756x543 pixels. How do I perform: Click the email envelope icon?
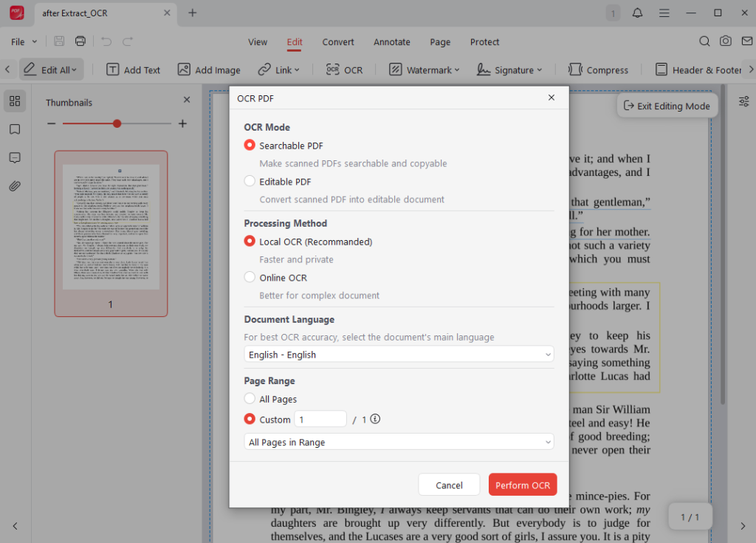[747, 41]
